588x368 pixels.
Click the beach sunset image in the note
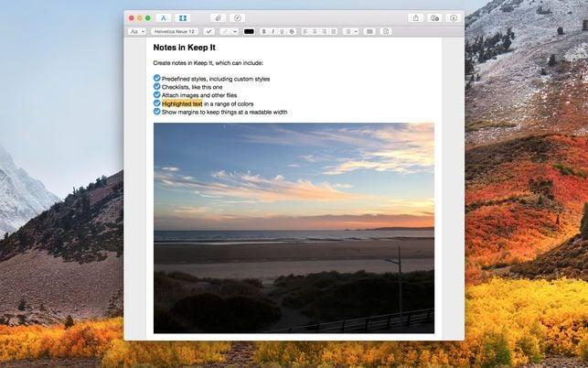[x=294, y=227]
